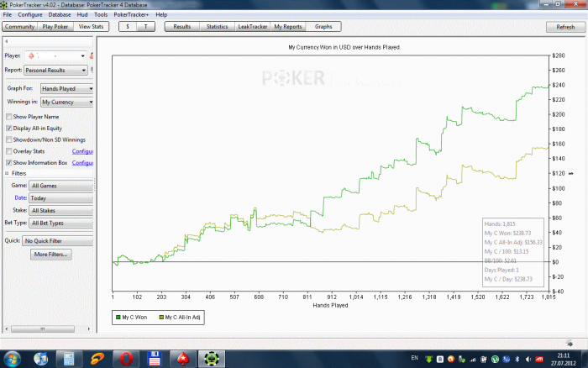The height and width of the screenshot is (368, 588).
Task: Open the Report dropdown showing Personal Results
Action: point(55,70)
